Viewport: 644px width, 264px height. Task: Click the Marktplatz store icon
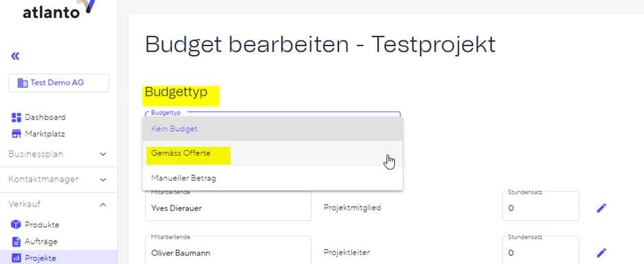point(16,134)
